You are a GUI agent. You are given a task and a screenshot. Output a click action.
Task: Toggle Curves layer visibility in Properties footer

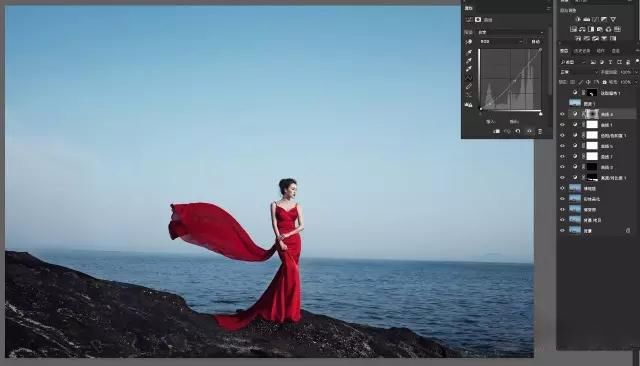[x=529, y=131]
